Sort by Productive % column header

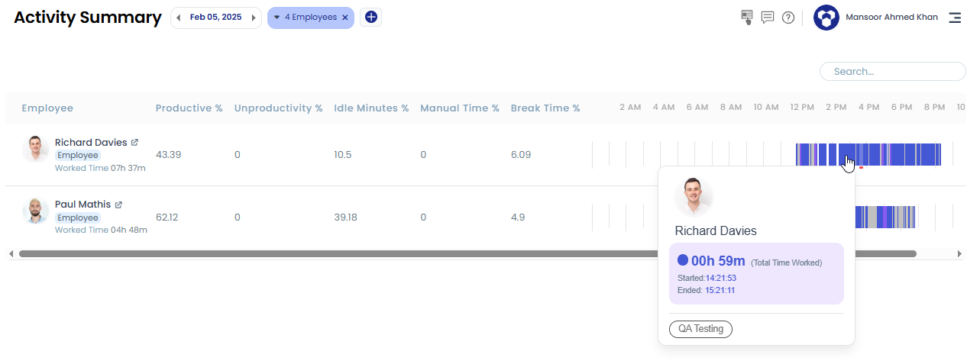[x=189, y=108]
